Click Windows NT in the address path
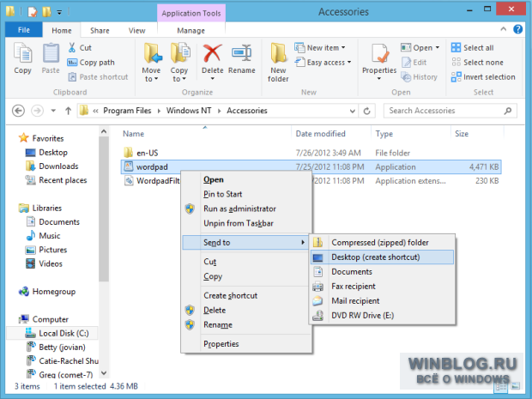 (x=189, y=111)
